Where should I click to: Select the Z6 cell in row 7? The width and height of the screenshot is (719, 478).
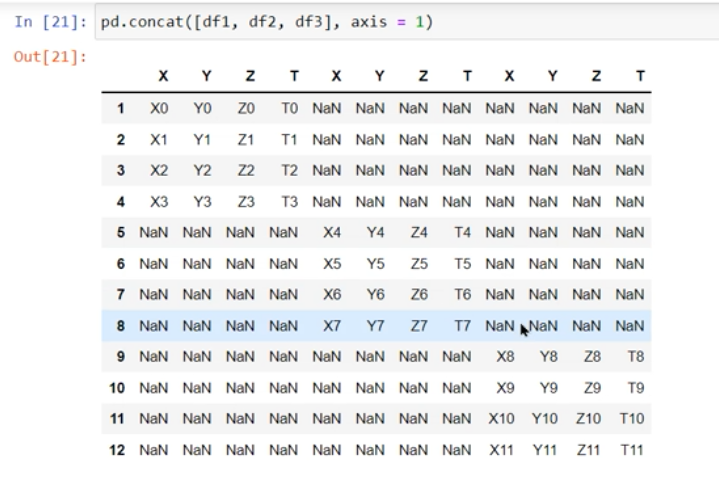pos(419,296)
